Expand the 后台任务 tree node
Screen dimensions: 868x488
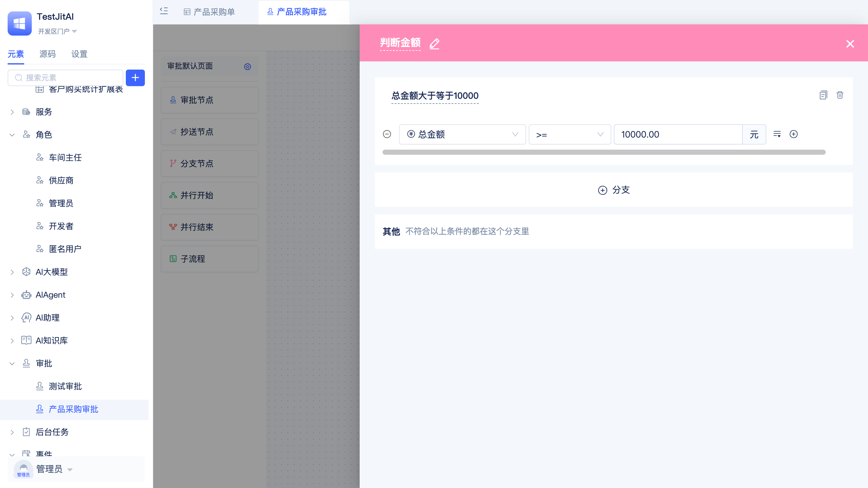pyautogui.click(x=12, y=432)
